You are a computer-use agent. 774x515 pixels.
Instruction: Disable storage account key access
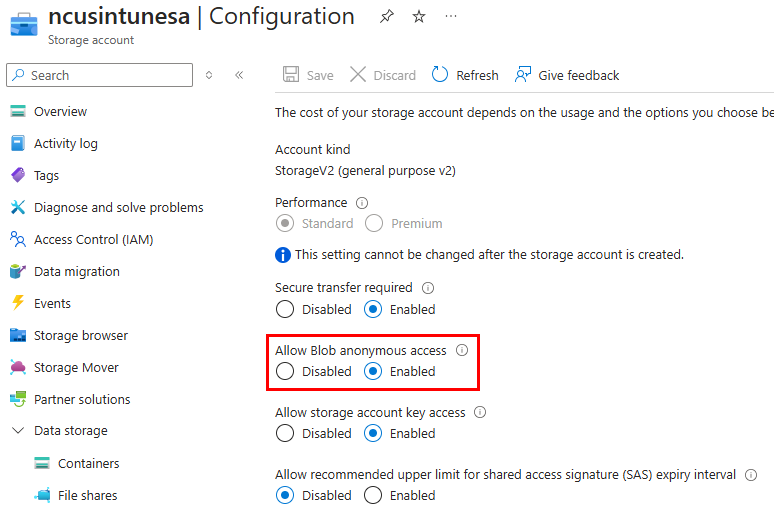pos(285,433)
